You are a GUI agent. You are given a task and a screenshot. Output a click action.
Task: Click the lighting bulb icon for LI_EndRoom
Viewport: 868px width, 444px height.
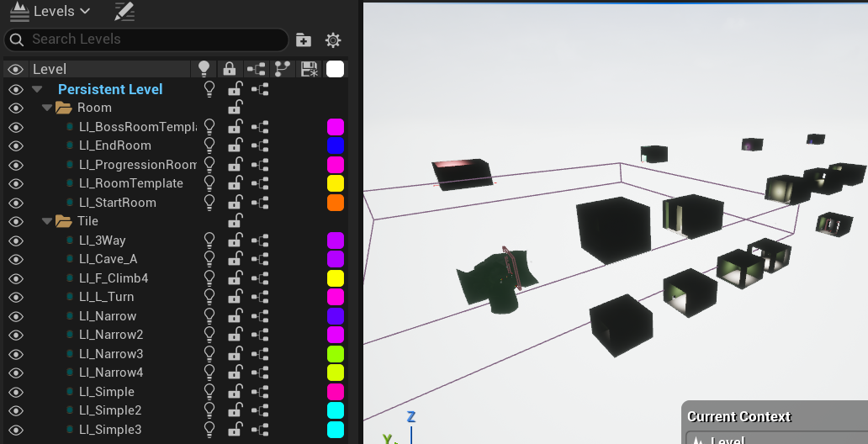[x=209, y=145]
